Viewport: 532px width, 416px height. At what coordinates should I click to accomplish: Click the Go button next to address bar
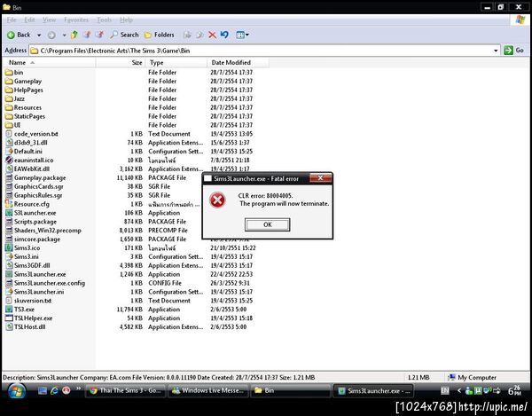[513, 51]
